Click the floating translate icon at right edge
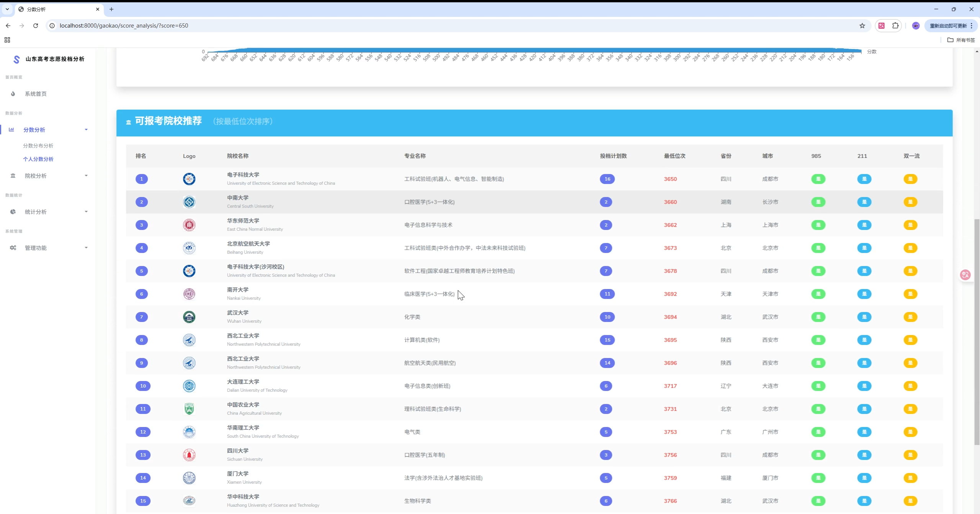This screenshot has width=980, height=514. 965,275
